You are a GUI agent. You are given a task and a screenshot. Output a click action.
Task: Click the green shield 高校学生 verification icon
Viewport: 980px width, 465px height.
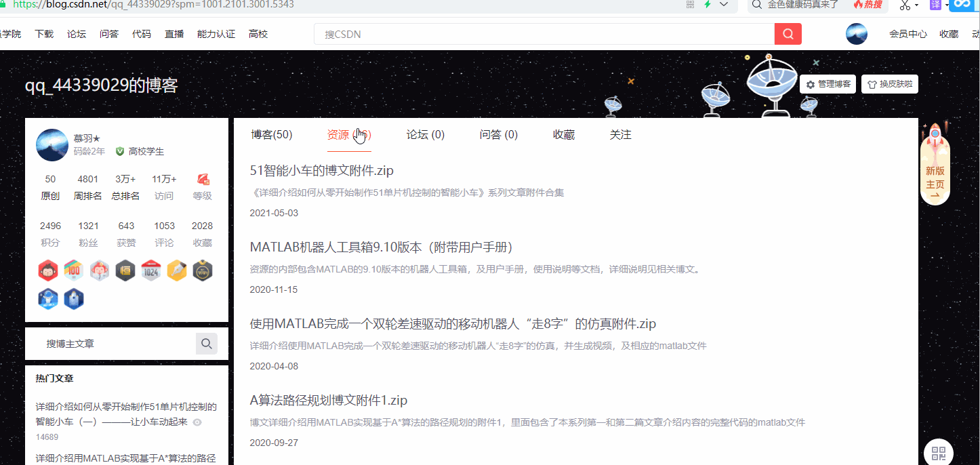pos(120,151)
